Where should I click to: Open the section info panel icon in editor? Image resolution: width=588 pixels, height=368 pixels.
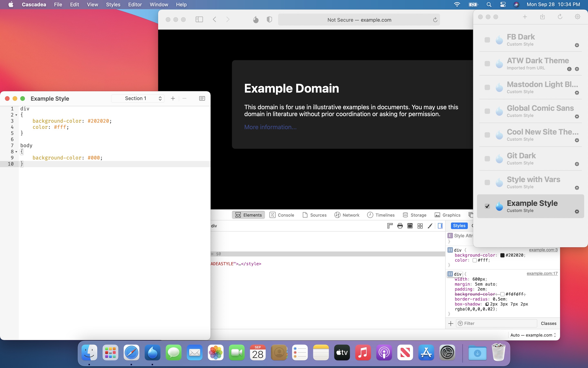pyautogui.click(x=202, y=98)
